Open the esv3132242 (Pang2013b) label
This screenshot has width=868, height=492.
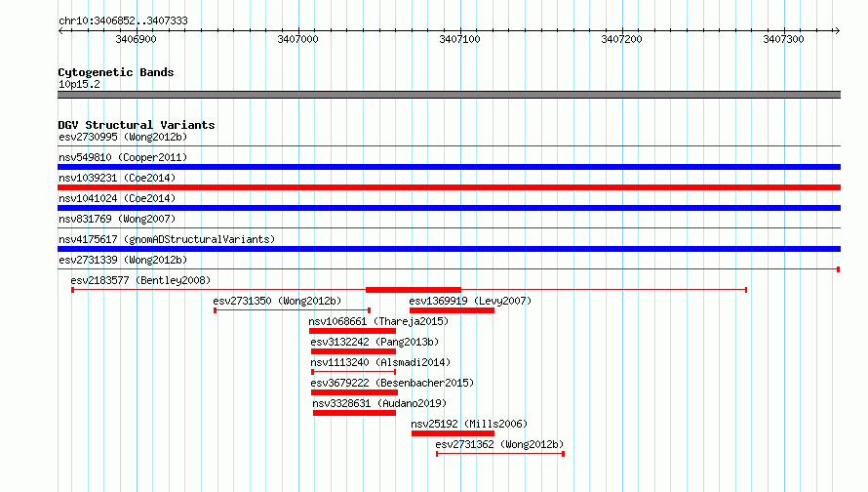pyautogui.click(x=375, y=342)
